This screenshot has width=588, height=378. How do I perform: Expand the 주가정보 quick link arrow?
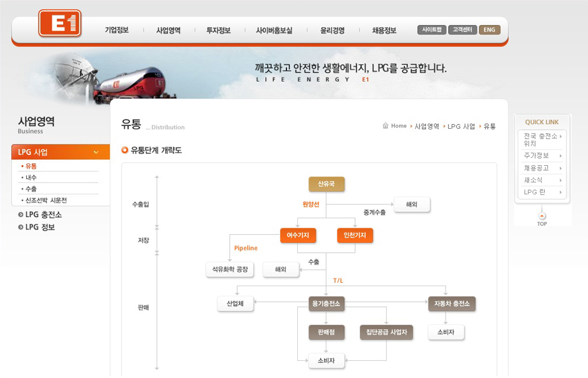pos(561,156)
